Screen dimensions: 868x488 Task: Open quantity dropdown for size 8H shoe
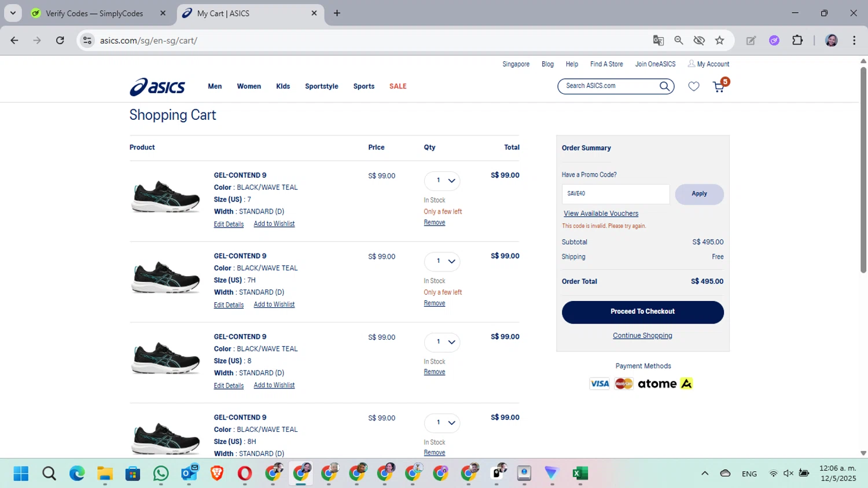coord(442,423)
